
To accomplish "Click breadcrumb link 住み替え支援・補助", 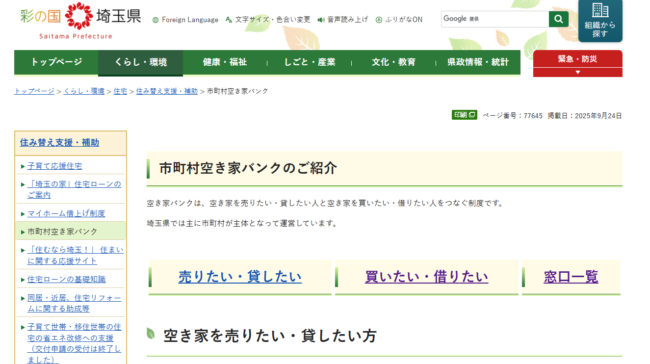I will pyautogui.click(x=167, y=91).
